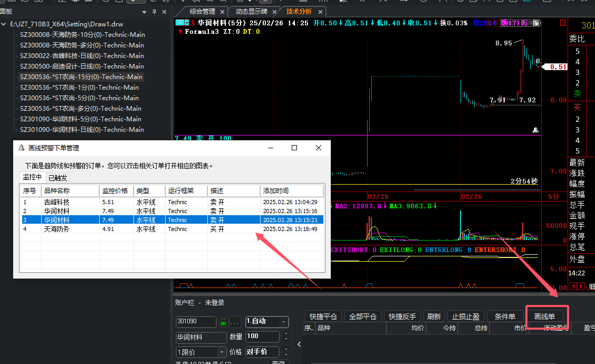The height and width of the screenshot is (364, 595).
Task: Increase quantity with the up stepper
Action: click(x=286, y=333)
